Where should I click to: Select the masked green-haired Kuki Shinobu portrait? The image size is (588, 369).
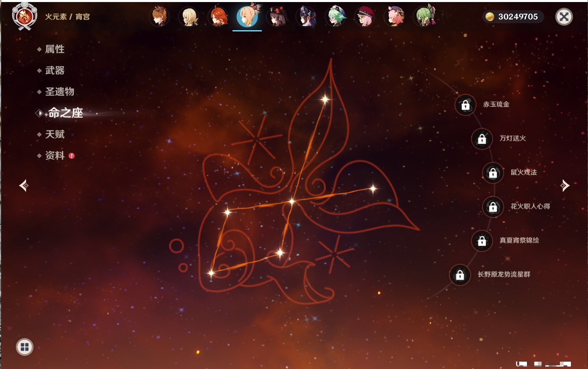click(425, 17)
